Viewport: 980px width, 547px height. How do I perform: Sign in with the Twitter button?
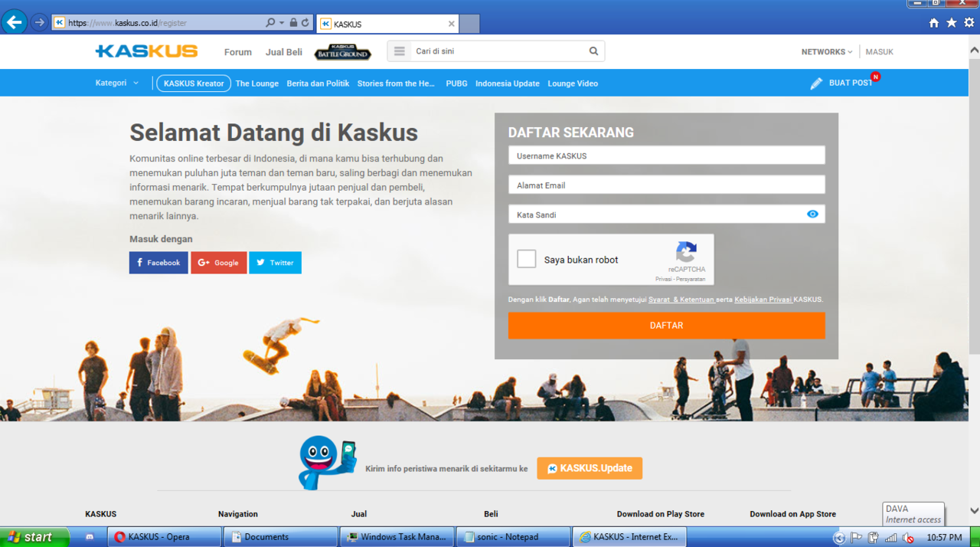click(x=275, y=263)
